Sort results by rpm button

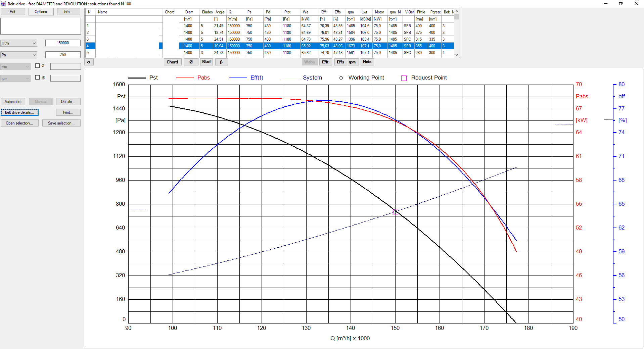coord(352,62)
